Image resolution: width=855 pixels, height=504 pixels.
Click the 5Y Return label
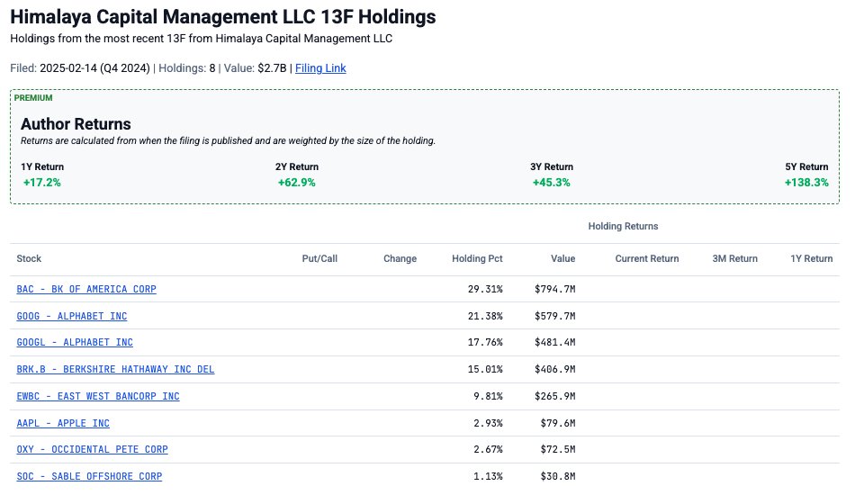(806, 166)
